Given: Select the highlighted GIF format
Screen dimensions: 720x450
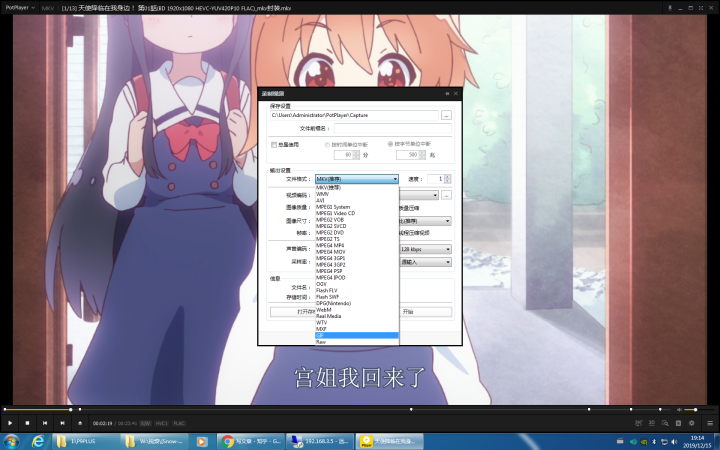Looking at the screenshot, I should [357, 336].
